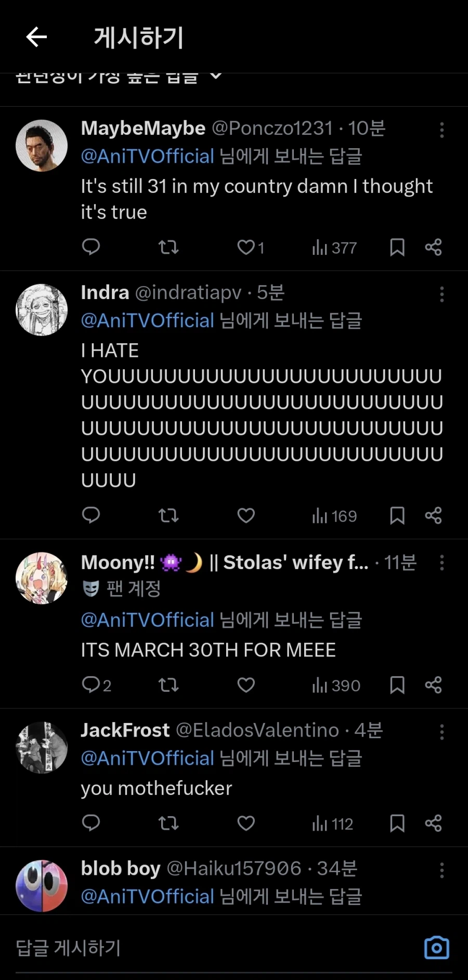468x980 pixels.
Task: Type in the reply input field
Action: point(208,948)
